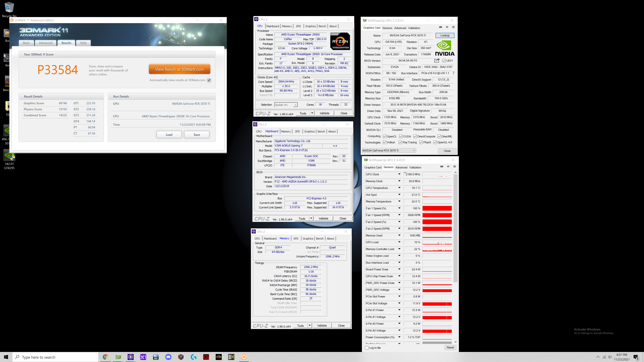This screenshot has width=644, height=362.
Task: Click the Load button in Run Details
Action: [169, 135]
